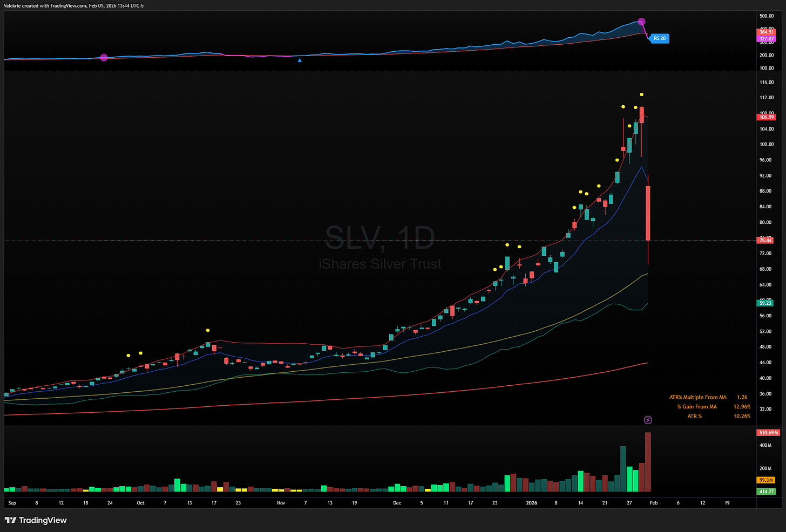Click the 1.26 ATR multiple value
Image resolution: width=786 pixels, height=532 pixels.
[742, 397]
